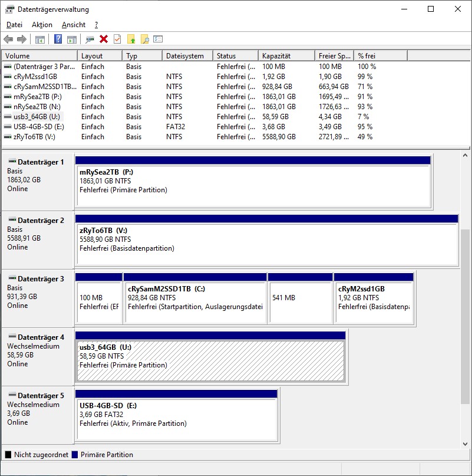Click 663,94 GB free space cell
The height and width of the screenshot is (476, 472).
(334, 87)
